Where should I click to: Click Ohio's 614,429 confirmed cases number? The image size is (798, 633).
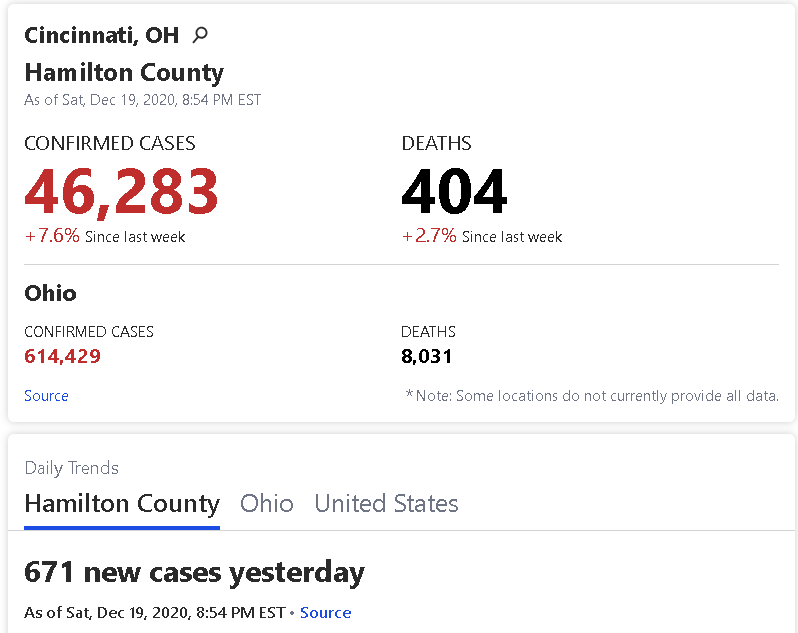tap(63, 356)
